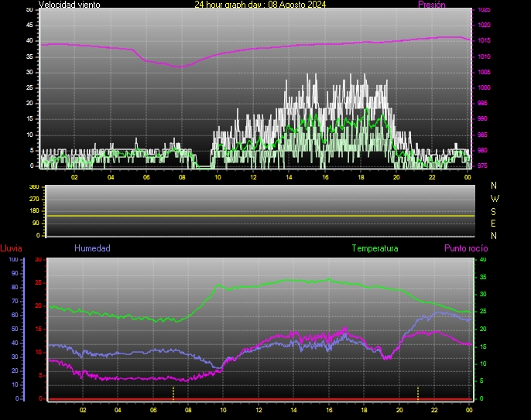Select the magenta "Punto rocío" label
531x420 pixels.
tap(466, 248)
